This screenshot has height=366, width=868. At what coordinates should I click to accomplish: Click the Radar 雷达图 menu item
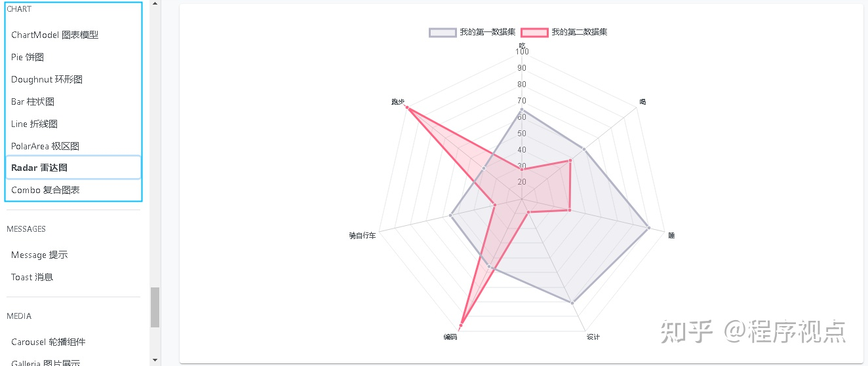tap(39, 168)
